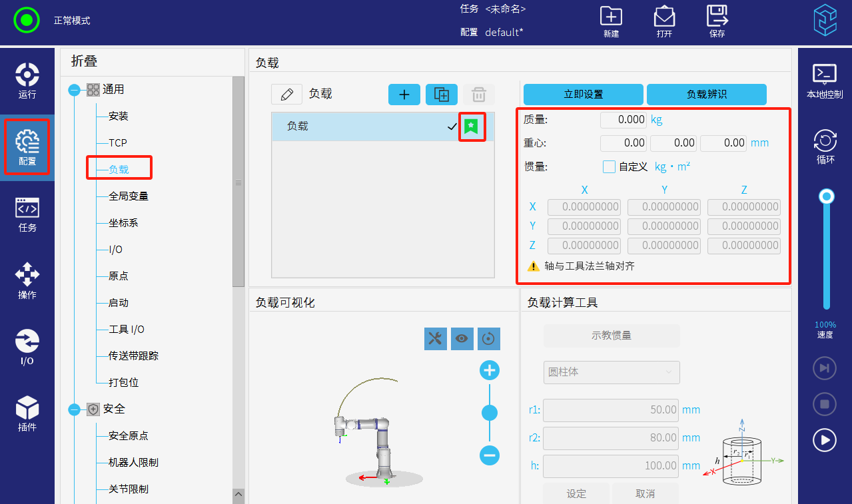
Task: Click the 保存 (Save) icon
Action: 717,18
